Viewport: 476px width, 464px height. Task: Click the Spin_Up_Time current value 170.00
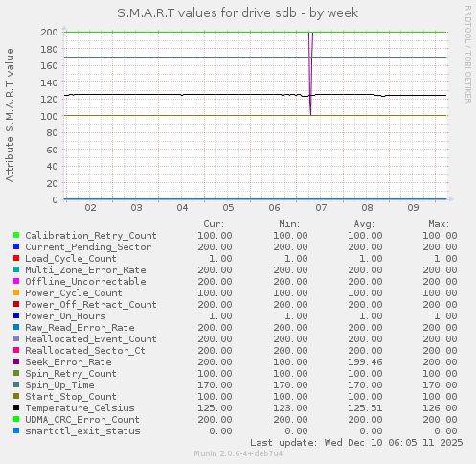pos(215,385)
